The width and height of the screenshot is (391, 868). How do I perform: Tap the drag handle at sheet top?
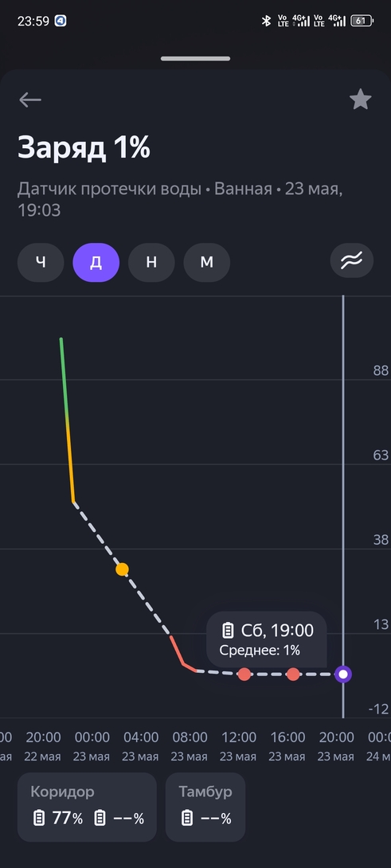point(196,58)
